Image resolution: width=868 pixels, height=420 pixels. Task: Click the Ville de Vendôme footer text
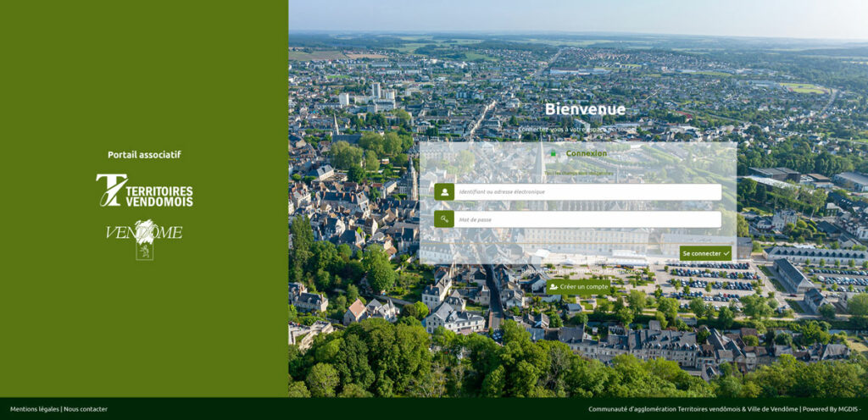click(x=771, y=409)
